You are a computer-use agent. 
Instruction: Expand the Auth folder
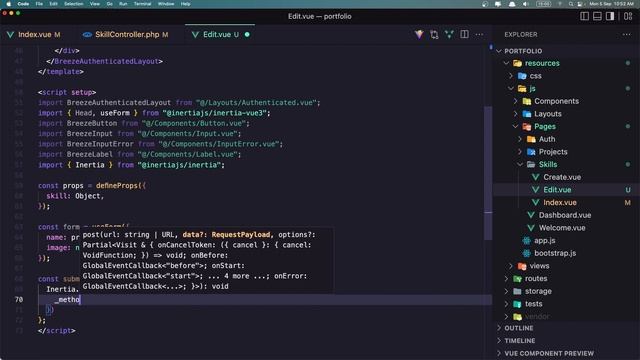click(520, 139)
